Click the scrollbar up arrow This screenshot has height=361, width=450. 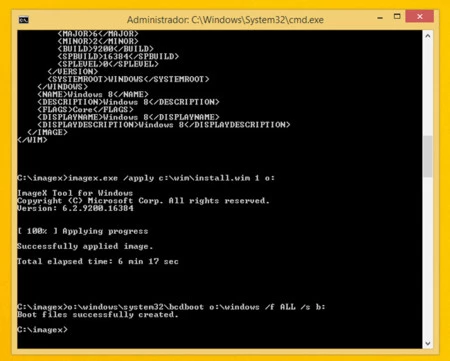tap(428, 36)
